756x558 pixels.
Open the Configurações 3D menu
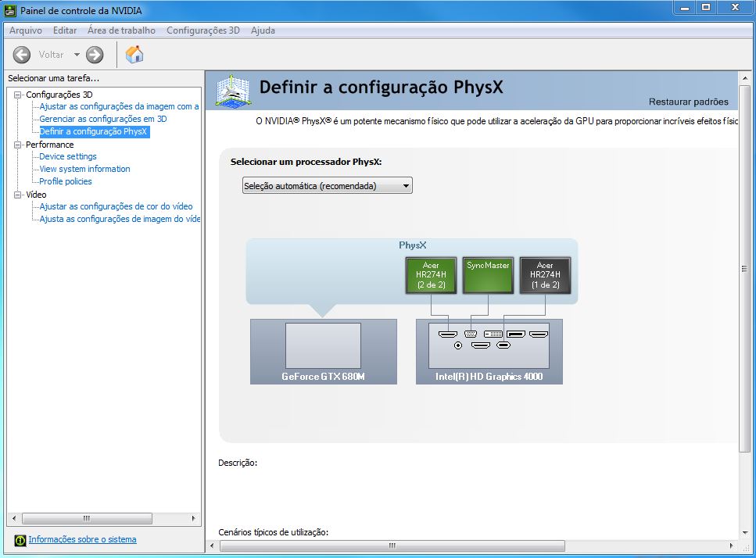tap(203, 30)
